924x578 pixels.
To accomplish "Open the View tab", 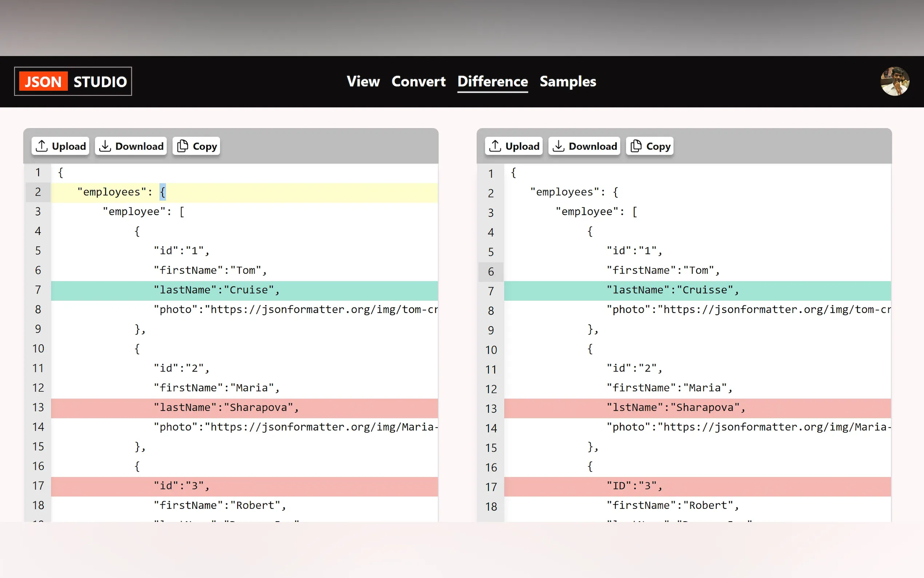I will (x=363, y=82).
